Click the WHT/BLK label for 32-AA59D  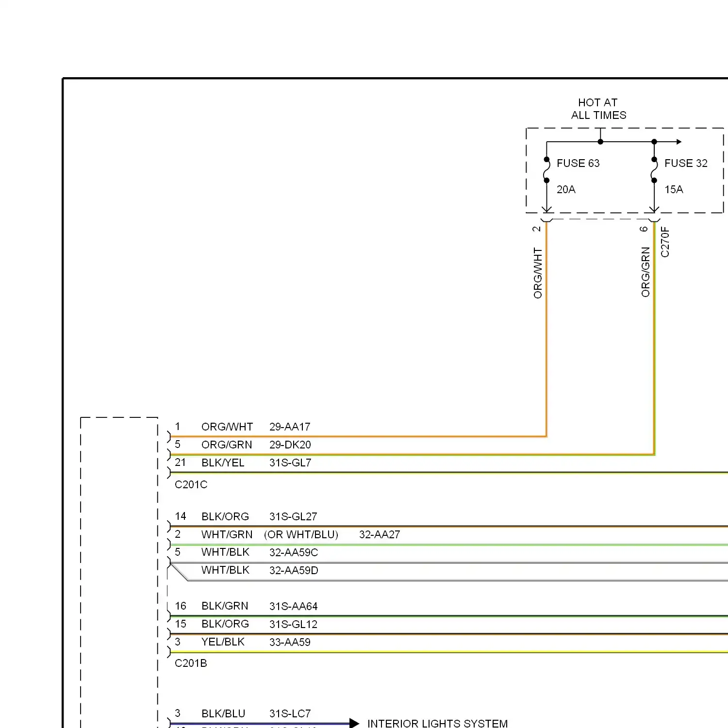[x=225, y=570]
